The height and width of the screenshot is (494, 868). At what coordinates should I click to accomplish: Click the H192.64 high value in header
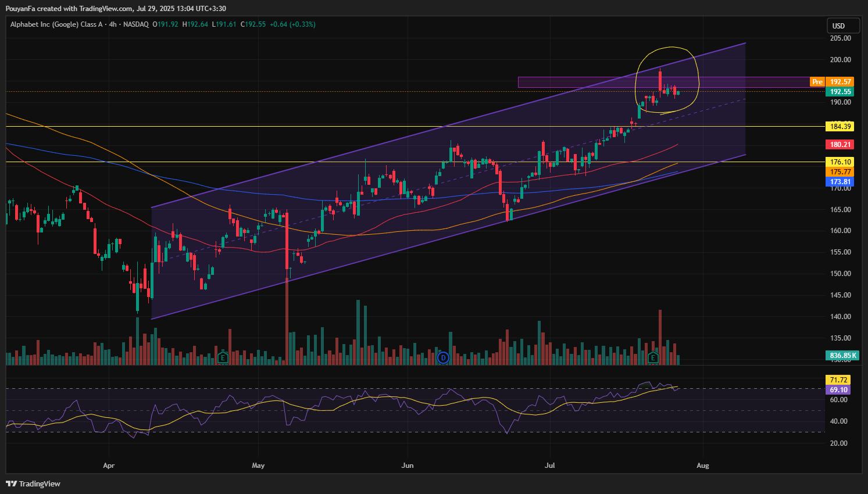[195, 24]
